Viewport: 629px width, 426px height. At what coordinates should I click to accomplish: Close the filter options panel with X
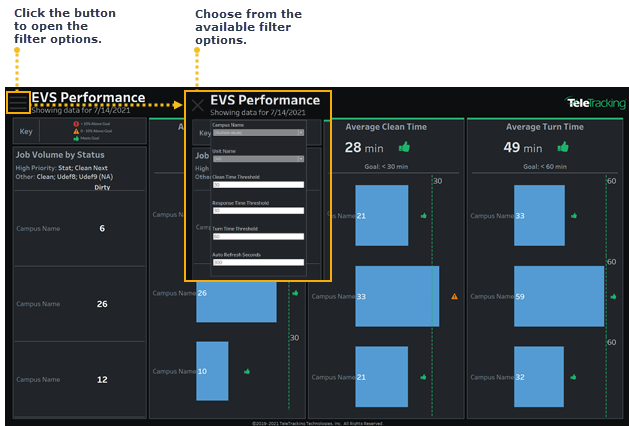pyautogui.click(x=198, y=105)
